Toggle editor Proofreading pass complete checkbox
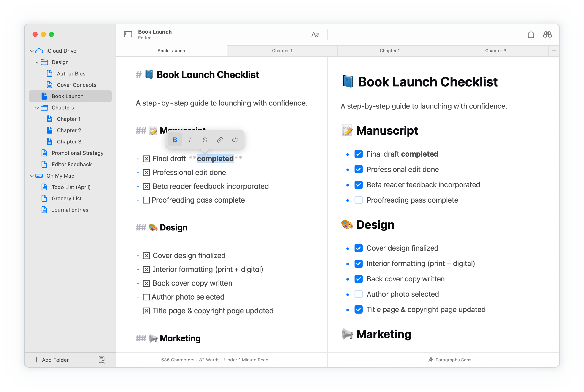Screen dimensions: 584x392 click(x=146, y=200)
